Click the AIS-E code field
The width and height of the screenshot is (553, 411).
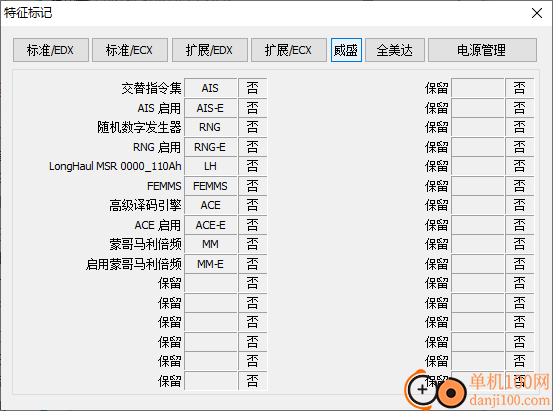click(211, 108)
